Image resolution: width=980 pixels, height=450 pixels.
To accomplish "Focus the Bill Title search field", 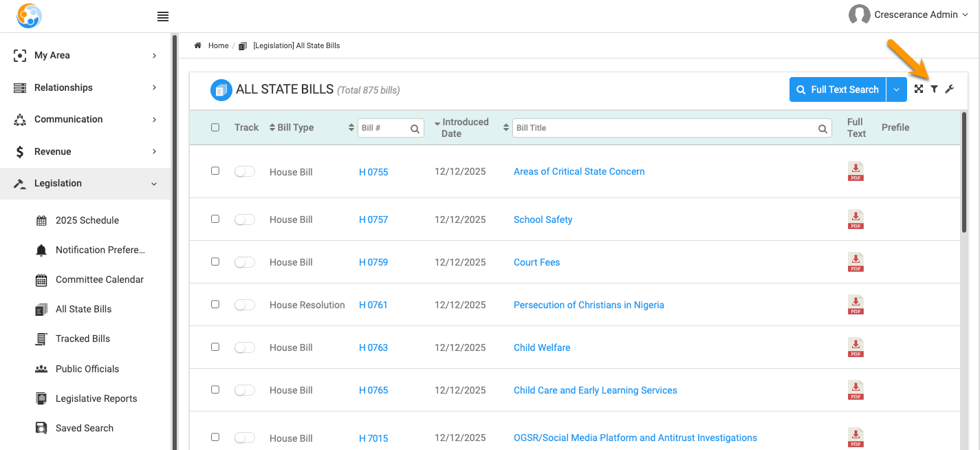I will 672,128.
